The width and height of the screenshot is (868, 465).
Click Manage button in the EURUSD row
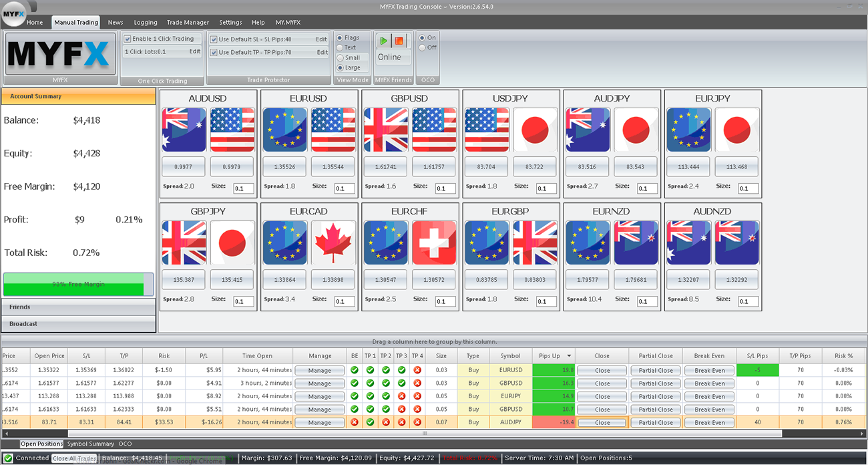[x=320, y=370]
